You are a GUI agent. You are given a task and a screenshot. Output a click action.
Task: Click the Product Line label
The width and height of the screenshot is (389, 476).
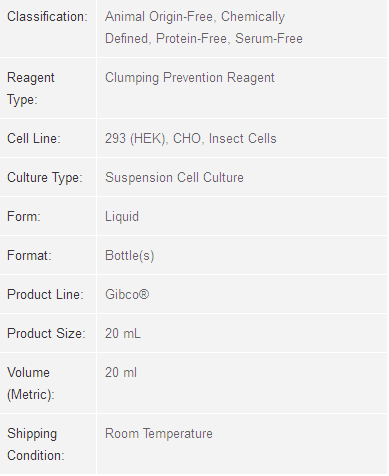45,294
